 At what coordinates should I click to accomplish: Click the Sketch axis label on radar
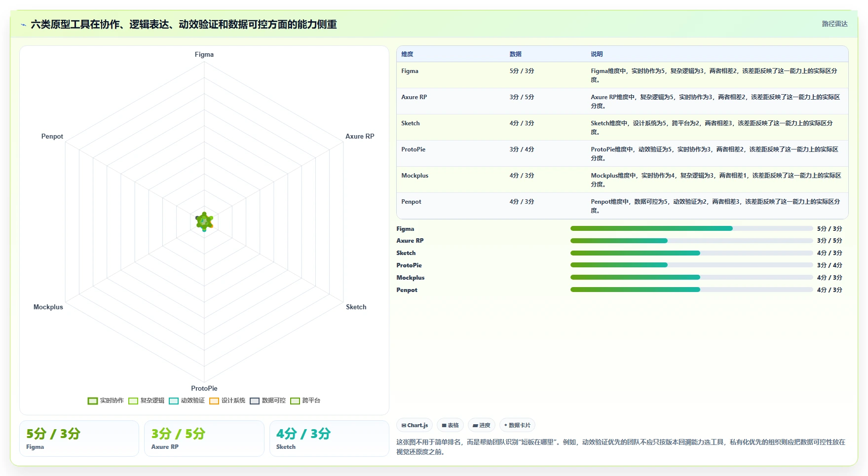[x=356, y=307]
